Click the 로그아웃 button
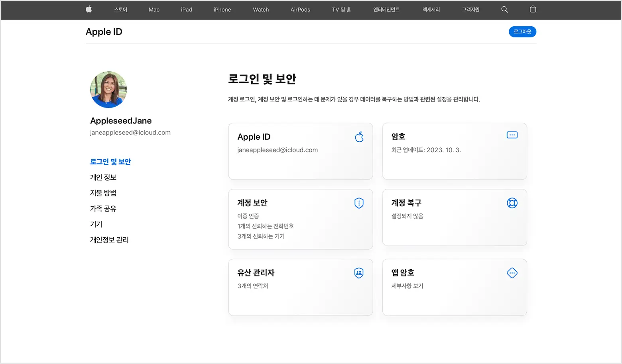The image size is (622, 364). pos(522,31)
